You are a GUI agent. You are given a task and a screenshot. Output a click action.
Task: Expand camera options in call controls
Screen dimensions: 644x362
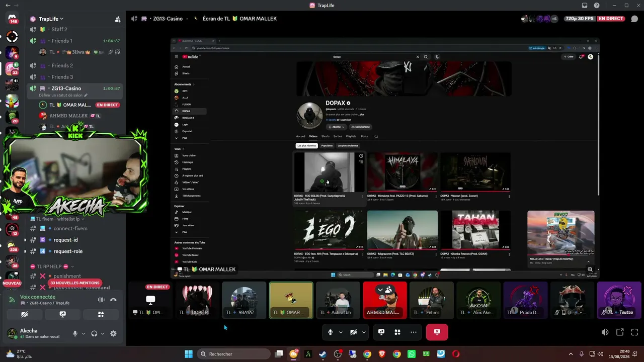point(363,332)
